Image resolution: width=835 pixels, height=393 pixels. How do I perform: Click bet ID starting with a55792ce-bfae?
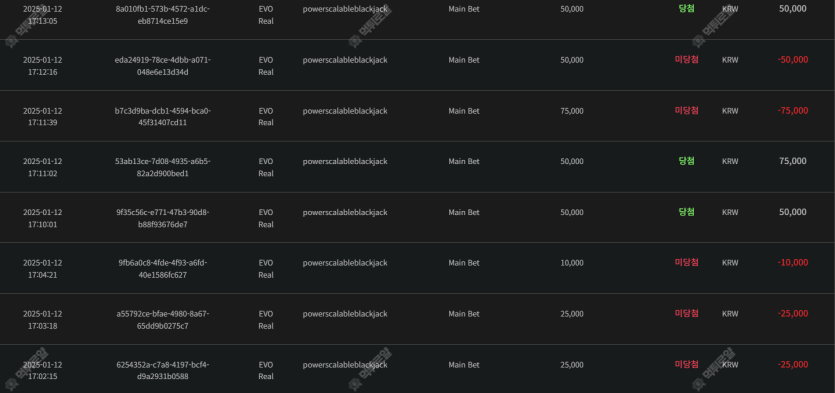[x=162, y=320]
